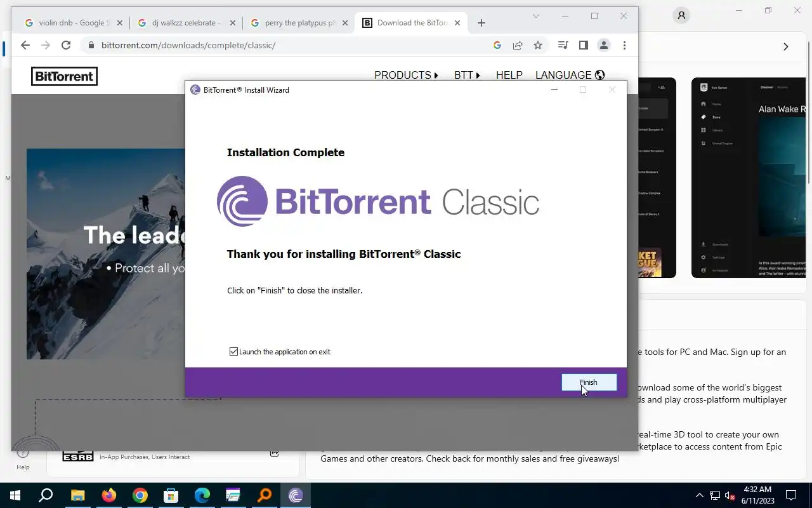Viewport: 812px width, 508px height.
Task: Click the ESRB rating badge
Action: point(78,455)
